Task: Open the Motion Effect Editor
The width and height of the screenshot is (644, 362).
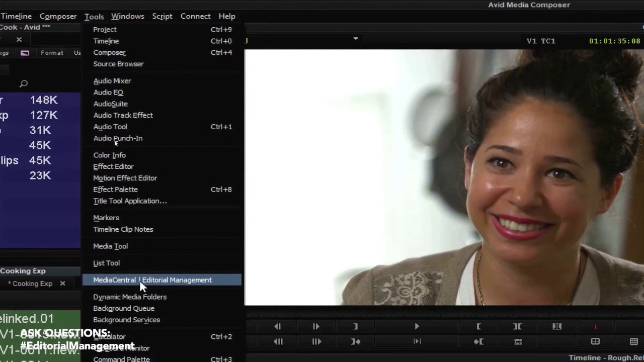Action: [162, 178]
